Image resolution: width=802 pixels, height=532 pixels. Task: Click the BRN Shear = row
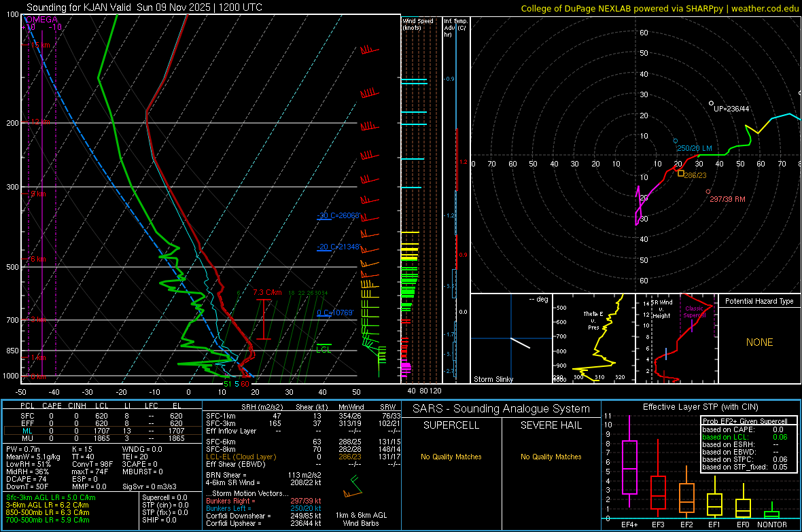264,475
